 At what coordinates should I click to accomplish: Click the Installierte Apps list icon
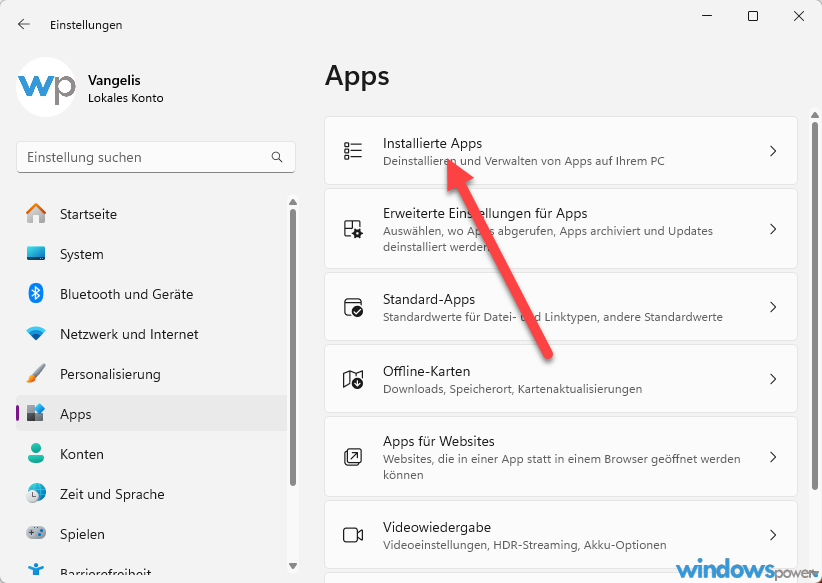pos(353,151)
